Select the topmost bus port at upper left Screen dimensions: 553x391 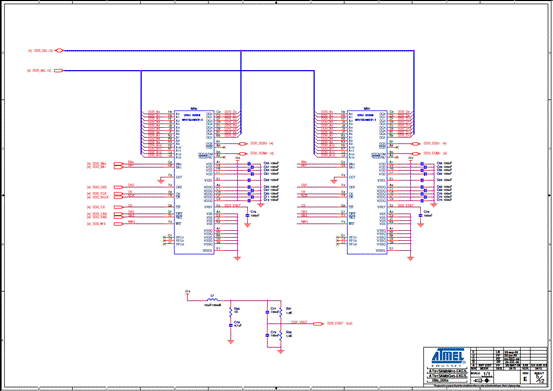pos(60,50)
